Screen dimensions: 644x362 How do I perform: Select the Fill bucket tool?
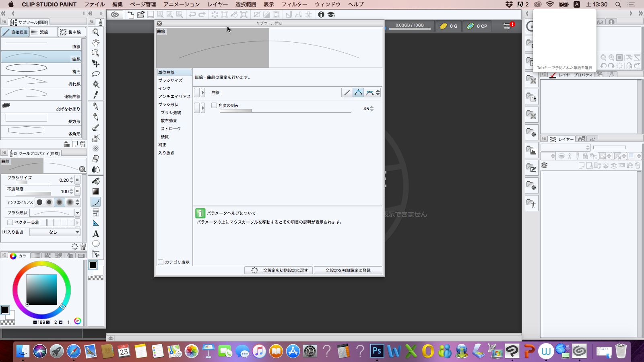96,181
